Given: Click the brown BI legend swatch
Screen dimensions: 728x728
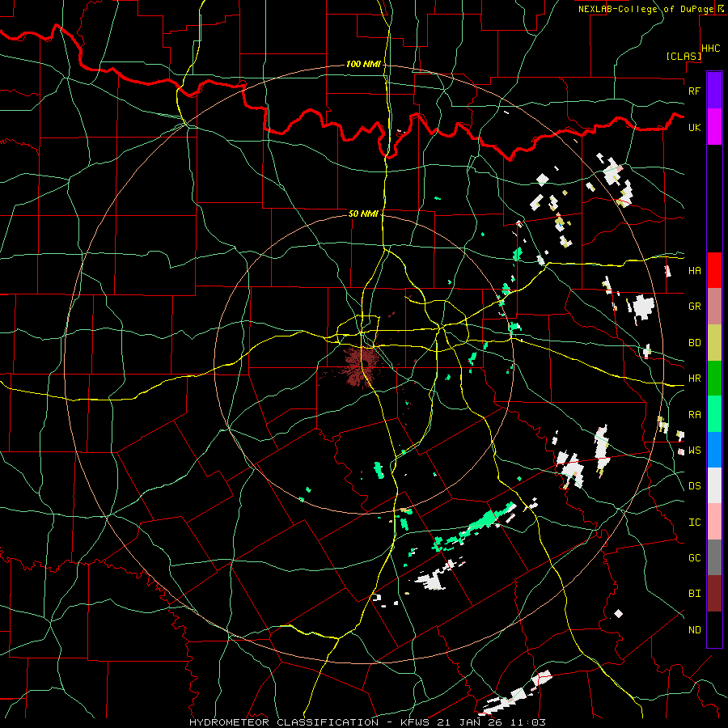Looking at the screenshot, I should [x=714, y=594].
